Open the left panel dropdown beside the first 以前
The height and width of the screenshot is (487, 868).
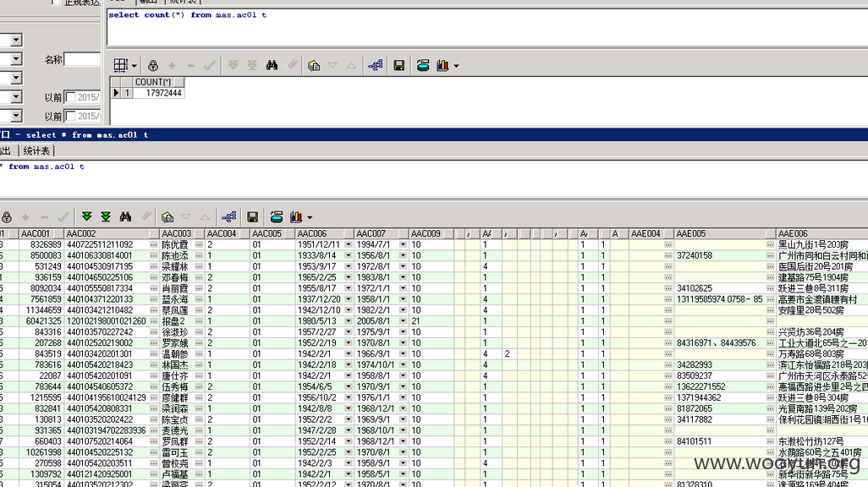[x=16, y=97]
